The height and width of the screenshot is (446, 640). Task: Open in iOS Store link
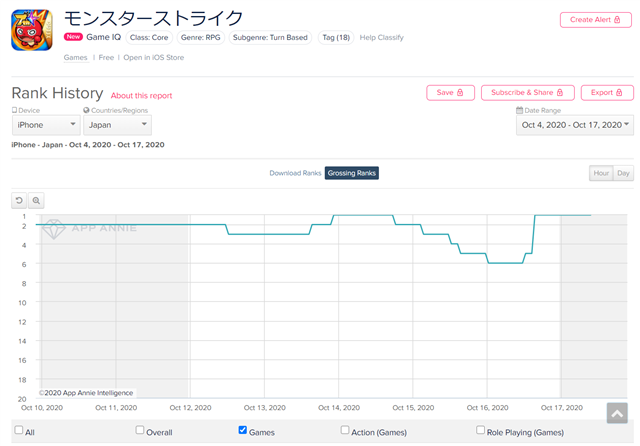[x=153, y=58]
